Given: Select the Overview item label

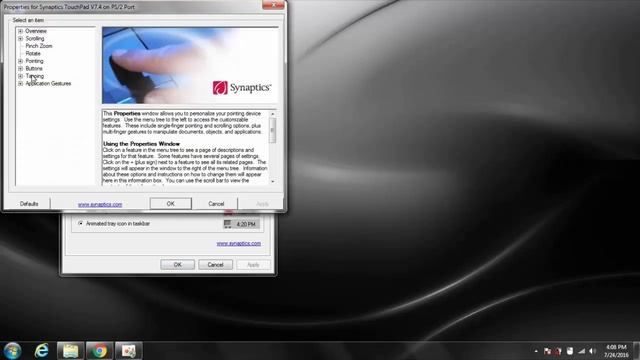Looking at the screenshot, I should (36, 31).
